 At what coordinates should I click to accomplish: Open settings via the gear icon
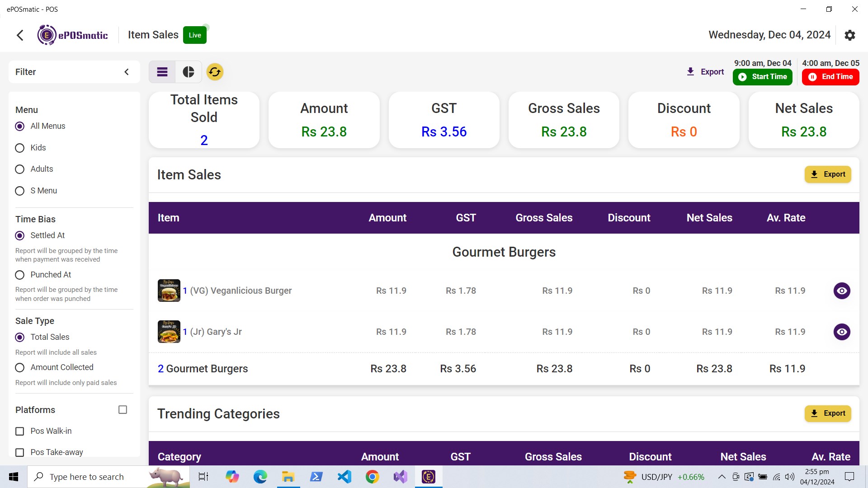850,35
